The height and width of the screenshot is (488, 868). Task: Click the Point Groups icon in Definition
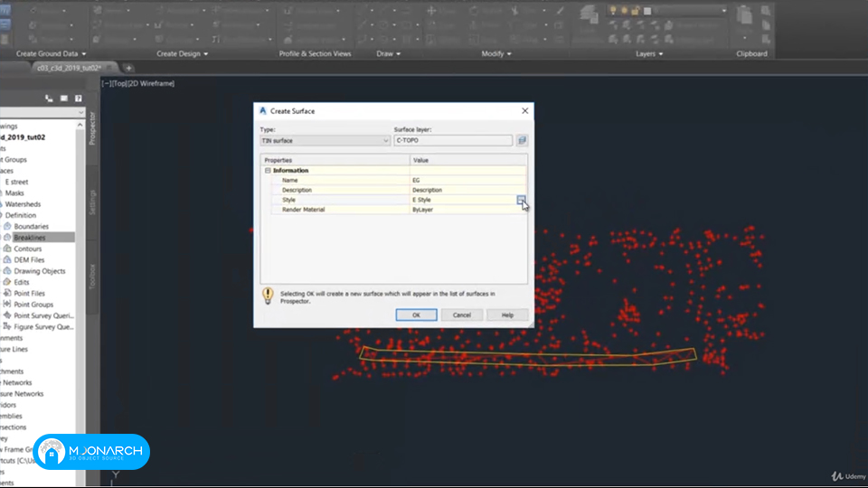pyautogui.click(x=7, y=305)
